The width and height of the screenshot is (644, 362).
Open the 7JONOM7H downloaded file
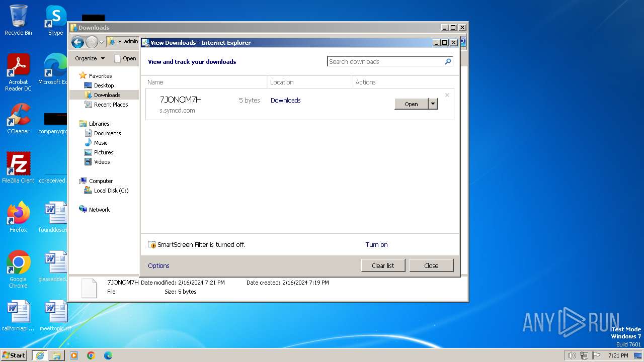coord(411,104)
